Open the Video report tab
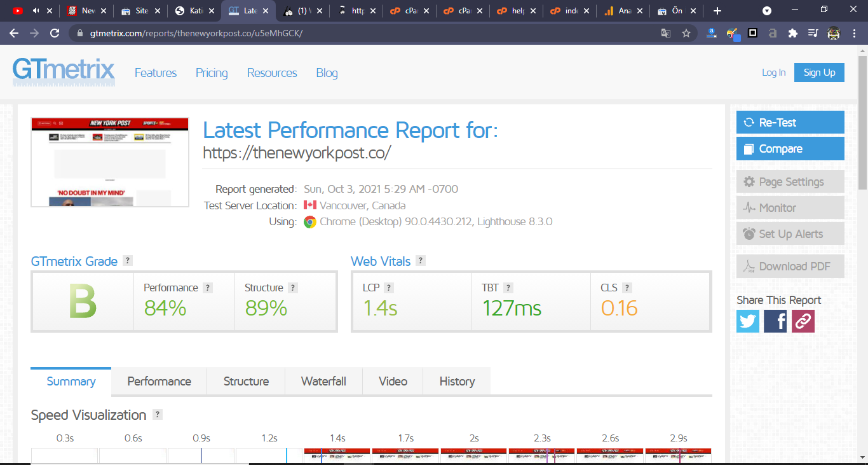 393,382
